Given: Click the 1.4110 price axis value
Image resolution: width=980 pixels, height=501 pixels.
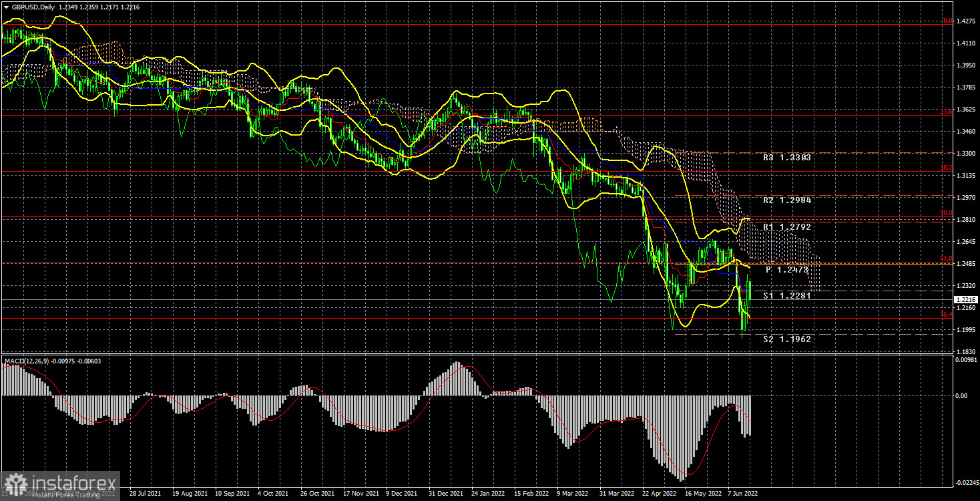Looking at the screenshot, I should point(966,43).
